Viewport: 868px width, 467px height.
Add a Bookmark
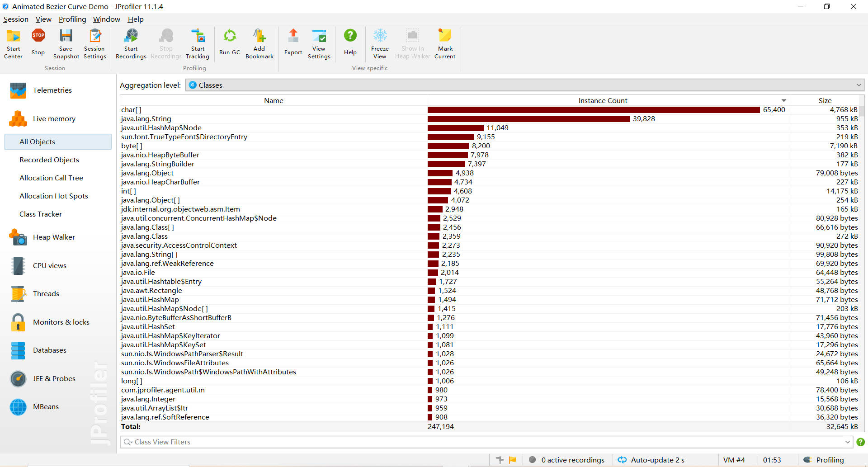(x=259, y=44)
